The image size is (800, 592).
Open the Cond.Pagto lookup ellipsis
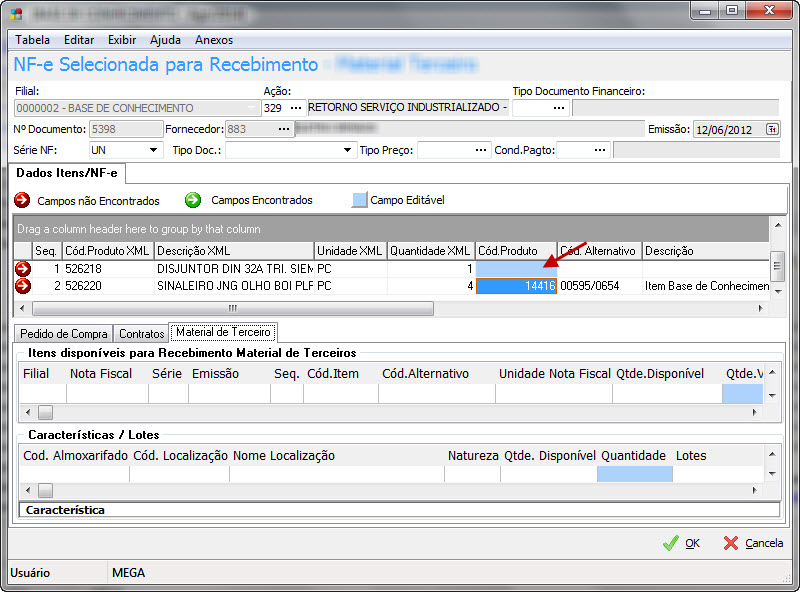(599, 150)
